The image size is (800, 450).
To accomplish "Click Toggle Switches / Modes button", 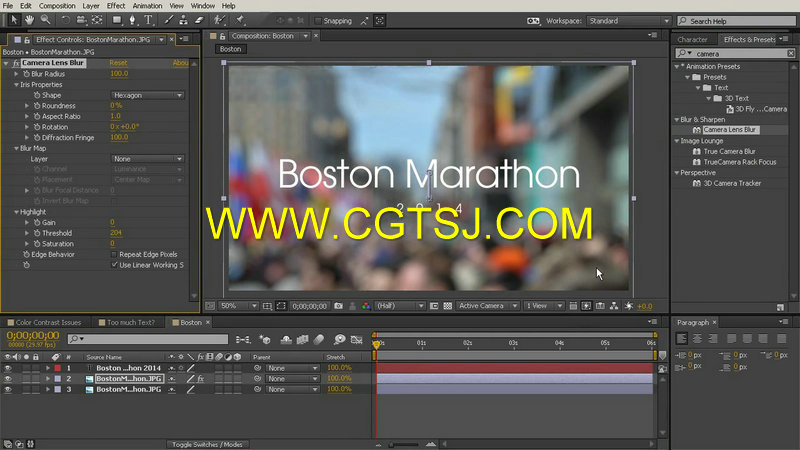I will 207,444.
